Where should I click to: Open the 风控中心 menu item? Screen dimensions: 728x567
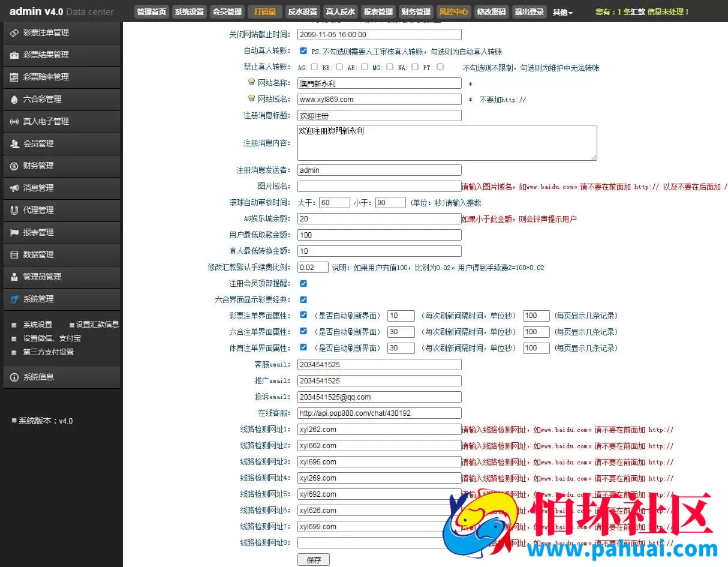point(453,11)
